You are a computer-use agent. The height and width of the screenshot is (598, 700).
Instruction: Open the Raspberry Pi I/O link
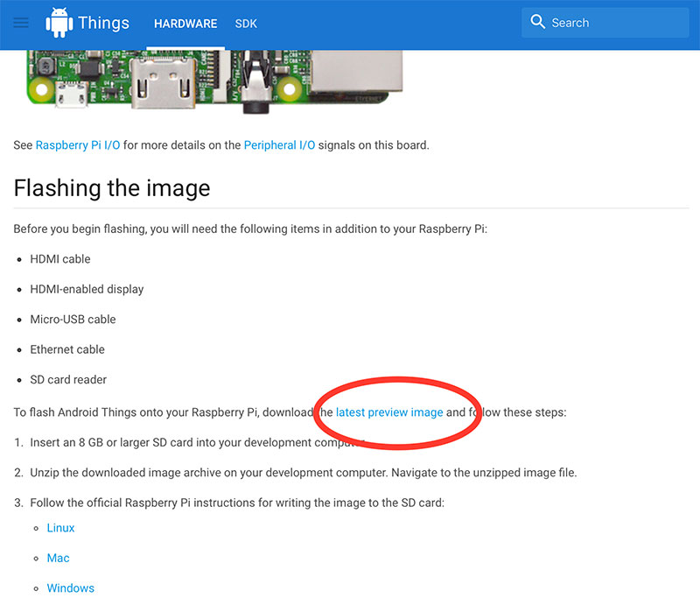[77, 145]
